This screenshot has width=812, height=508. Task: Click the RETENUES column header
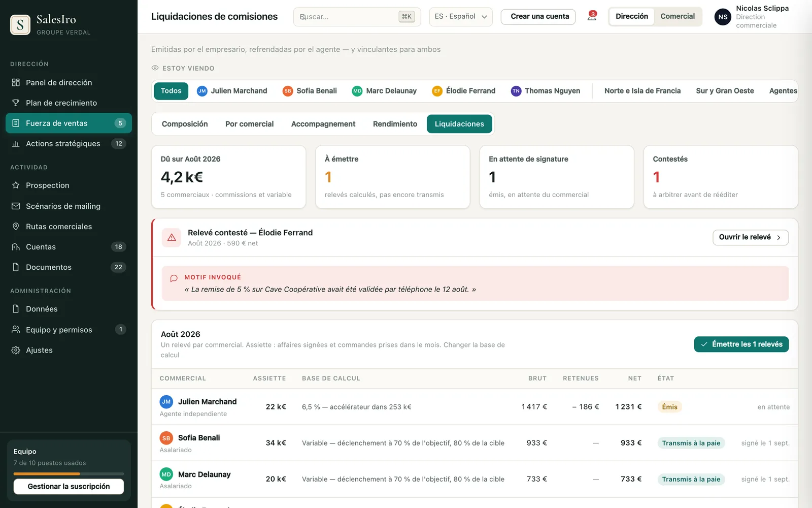click(581, 378)
